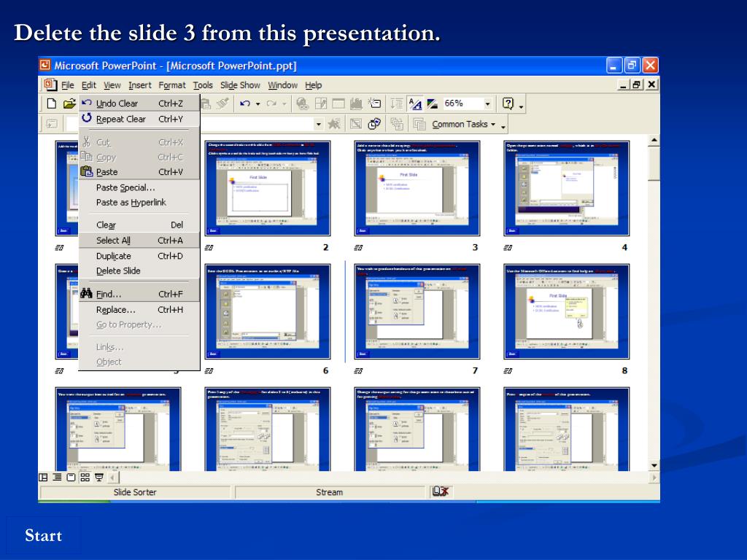Click the transition icon below slide 3
This screenshot has width=747, height=560.
pos(358,248)
